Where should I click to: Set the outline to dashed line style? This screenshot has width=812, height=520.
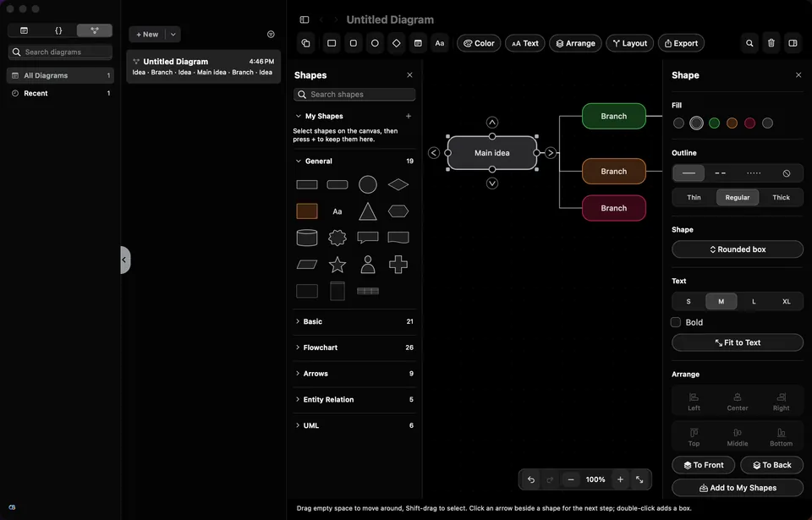[721, 173]
